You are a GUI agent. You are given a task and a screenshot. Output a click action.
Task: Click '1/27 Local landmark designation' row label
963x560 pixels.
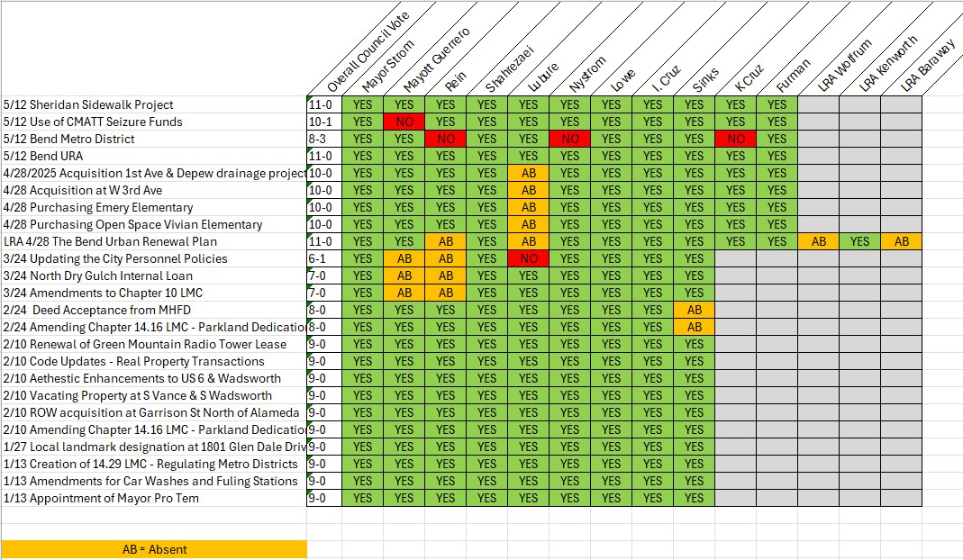[x=153, y=447]
